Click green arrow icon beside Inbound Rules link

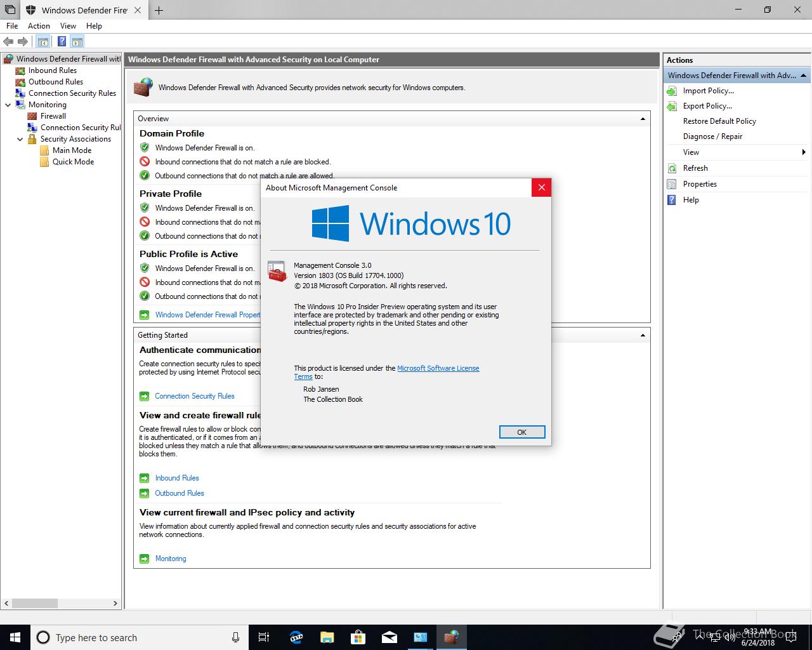(144, 478)
